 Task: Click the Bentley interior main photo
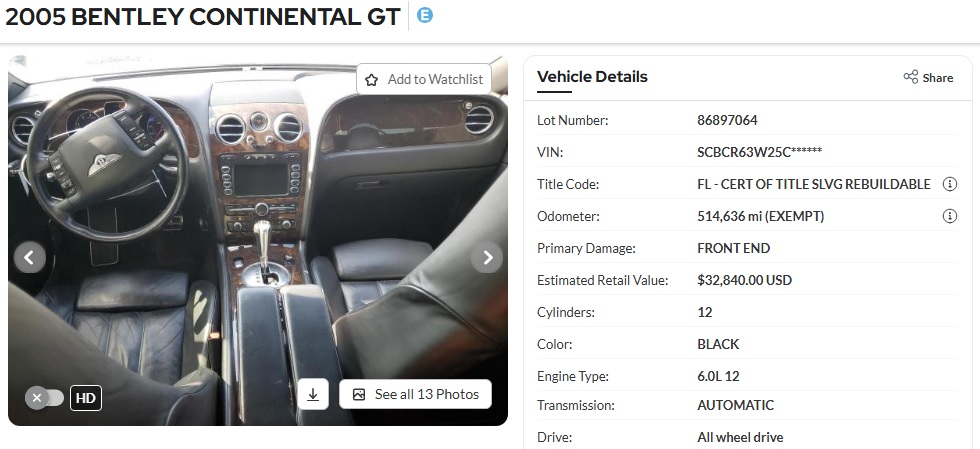coord(258,240)
